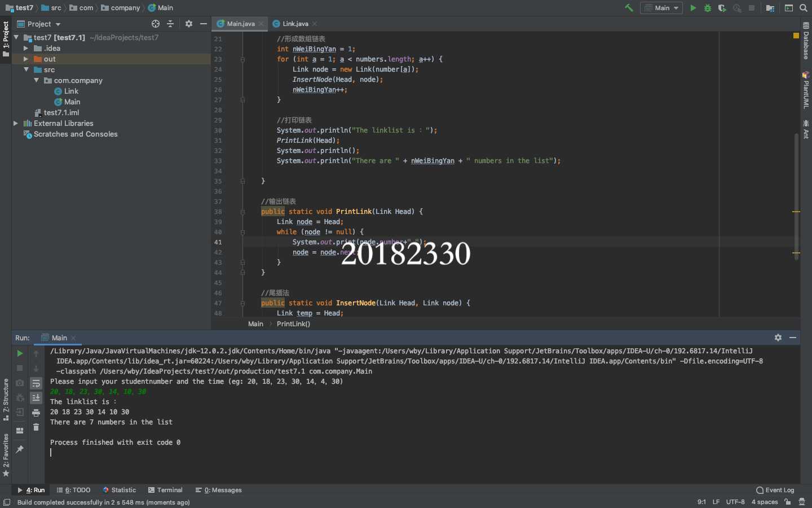Hide the Run tool window with minus icon
Viewport: 812px width, 508px height.
pyautogui.click(x=793, y=338)
